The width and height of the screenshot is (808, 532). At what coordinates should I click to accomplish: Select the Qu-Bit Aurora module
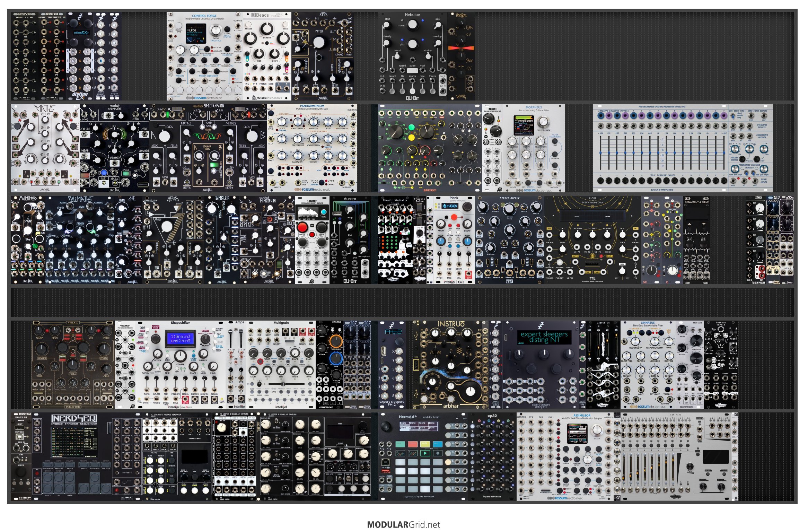[350, 240]
